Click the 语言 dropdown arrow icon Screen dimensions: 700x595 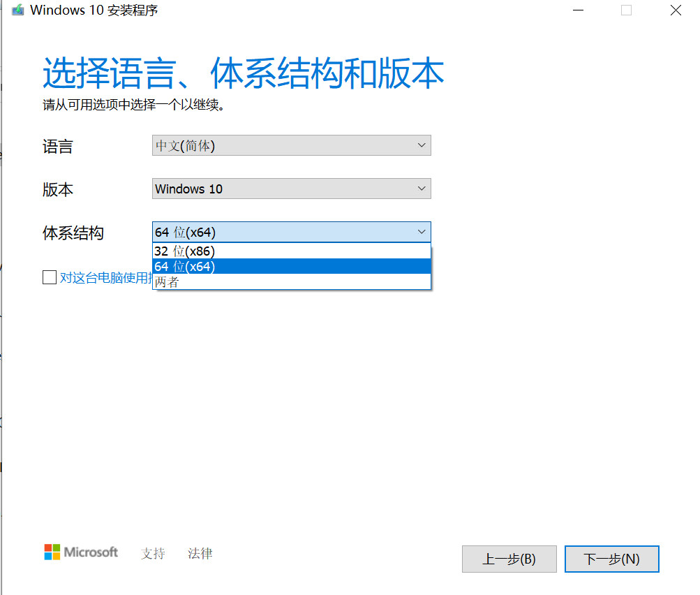coord(421,145)
